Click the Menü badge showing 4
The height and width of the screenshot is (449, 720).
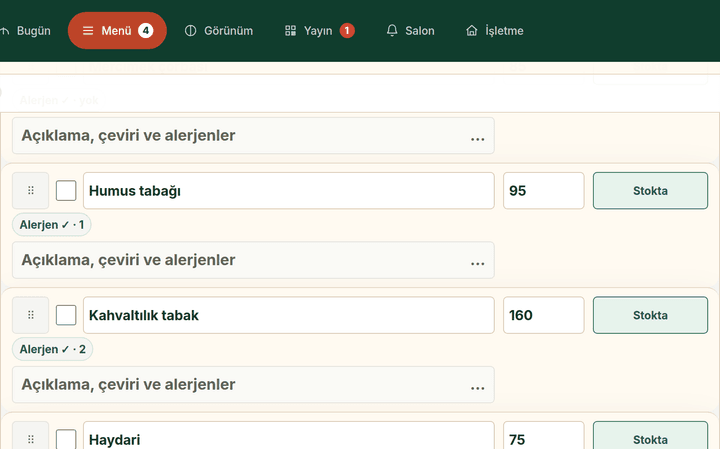(x=146, y=31)
